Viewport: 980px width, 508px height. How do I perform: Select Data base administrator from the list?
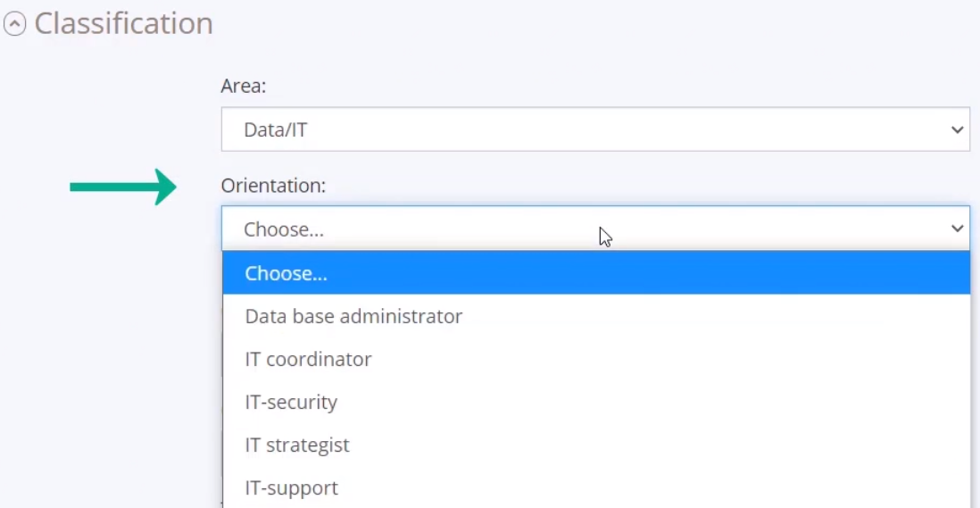pyautogui.click(x=596, y=316)
